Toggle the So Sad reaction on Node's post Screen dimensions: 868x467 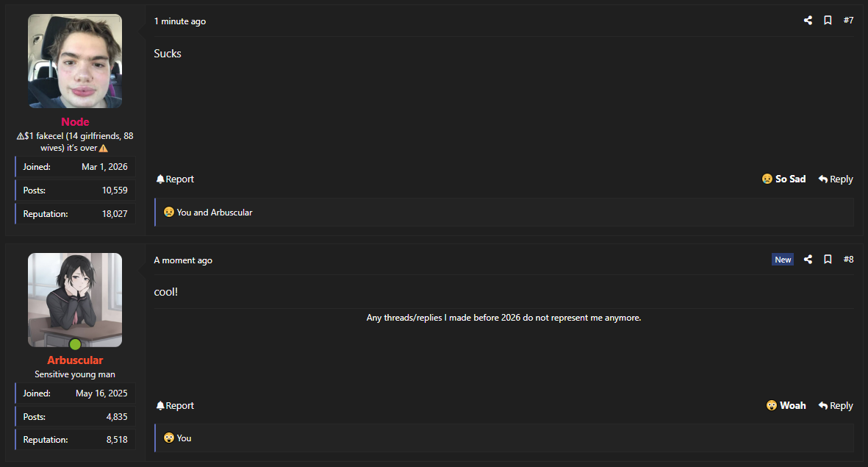[784, 179]
